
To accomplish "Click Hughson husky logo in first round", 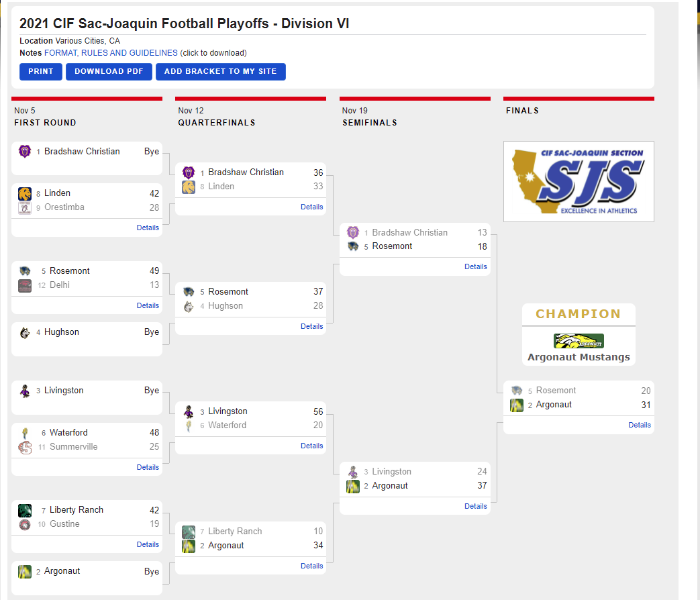I will (x=25, y=332).
